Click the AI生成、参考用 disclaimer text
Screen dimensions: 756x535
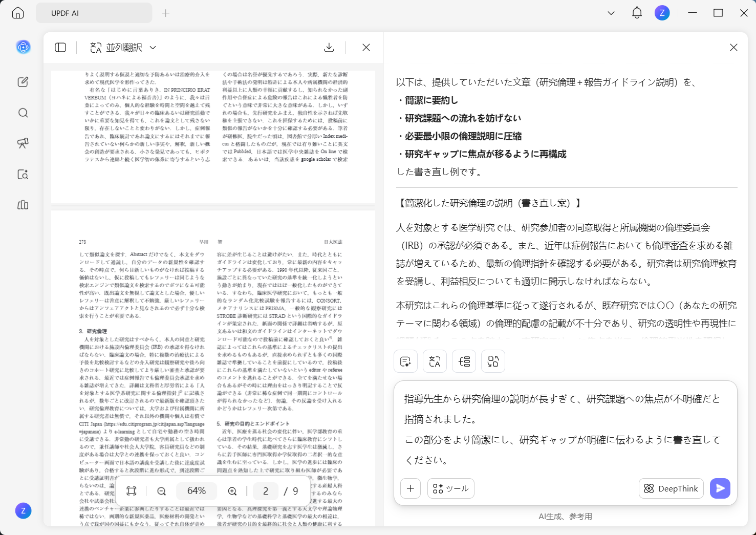(x=565, y=517)
